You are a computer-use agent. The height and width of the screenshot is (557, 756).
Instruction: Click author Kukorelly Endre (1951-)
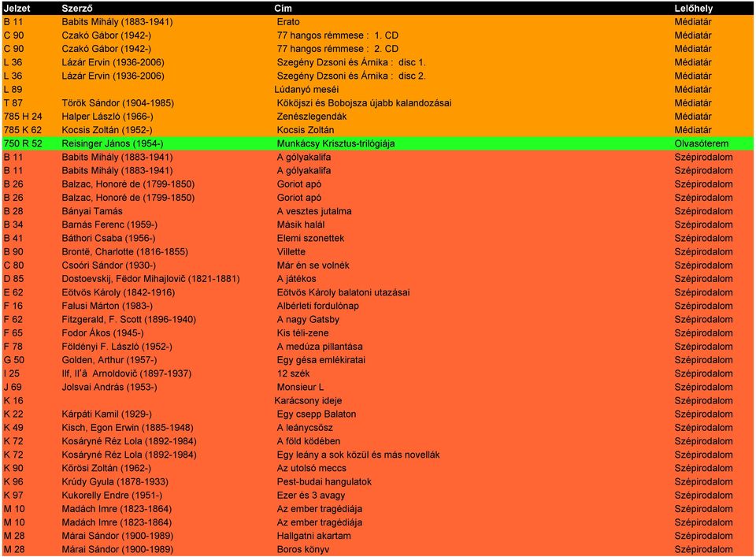(x=112, y=494)
